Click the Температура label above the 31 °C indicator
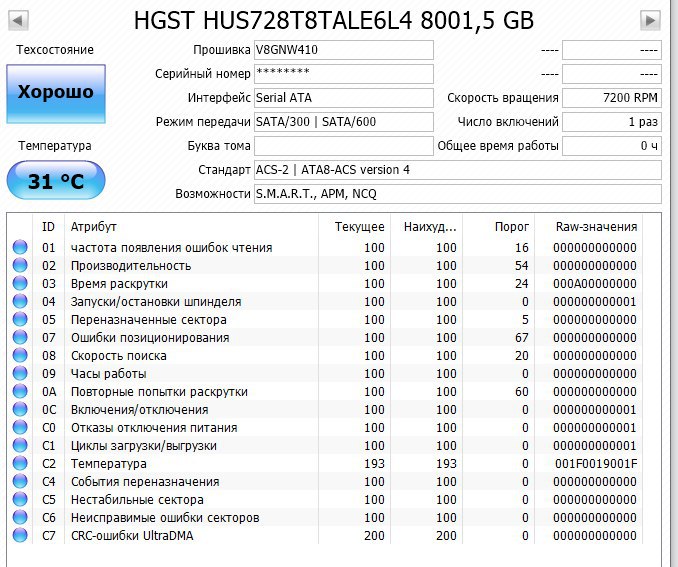This screenshot has height=567, width=678. 55,146
